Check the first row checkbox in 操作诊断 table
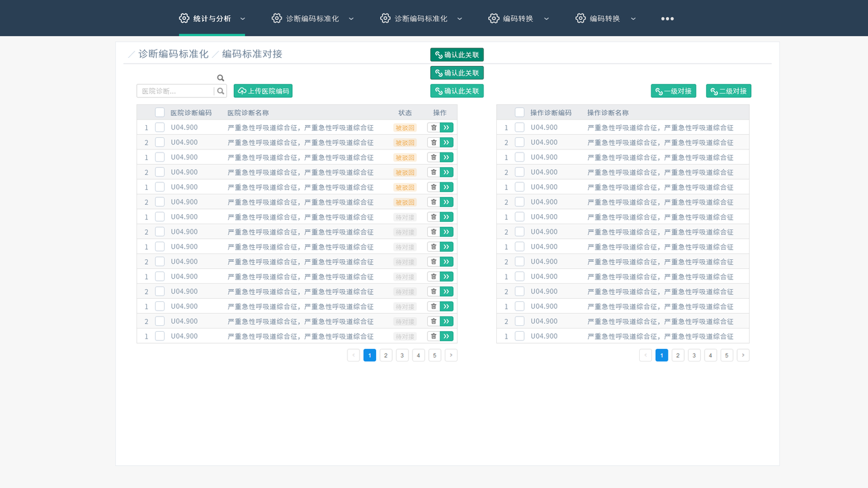This screenshot has height=488, width=868. pyautogui.click(x=519, y=127)
